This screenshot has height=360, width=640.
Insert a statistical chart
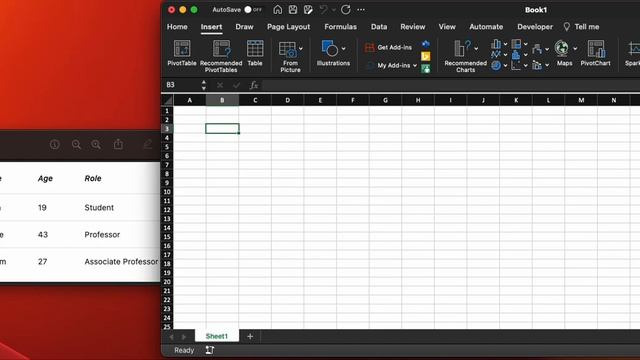pyautogui.click(x=516, y=54)
